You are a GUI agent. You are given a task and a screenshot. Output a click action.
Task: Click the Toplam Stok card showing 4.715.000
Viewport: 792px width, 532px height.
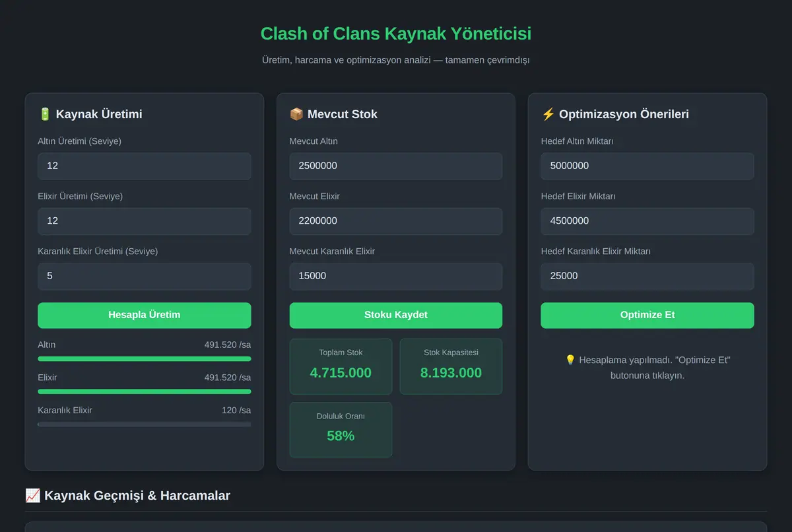point(341,366)
